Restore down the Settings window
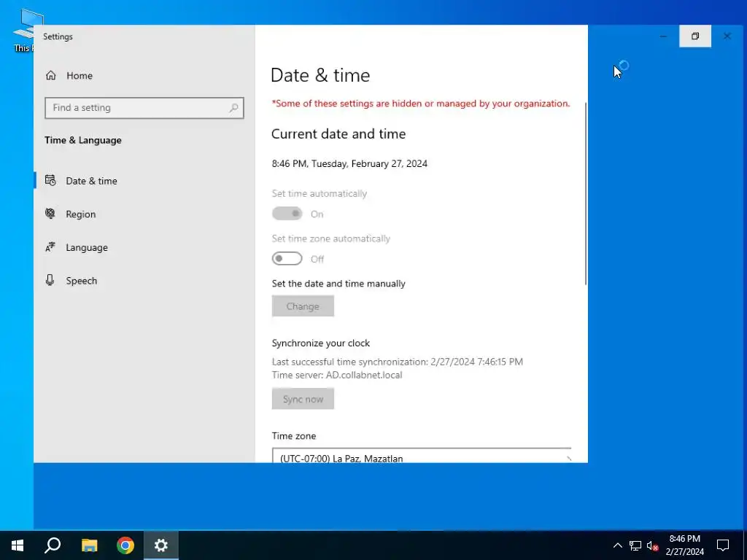This screenshot has height=560, width=747. 695,36
